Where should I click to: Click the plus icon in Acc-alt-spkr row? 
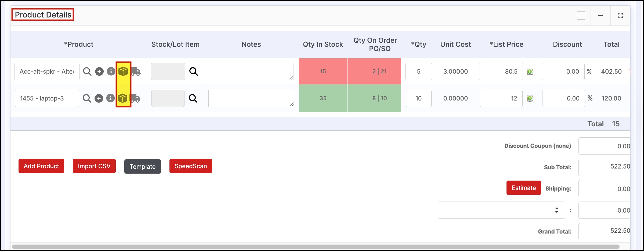click(99, 71)
